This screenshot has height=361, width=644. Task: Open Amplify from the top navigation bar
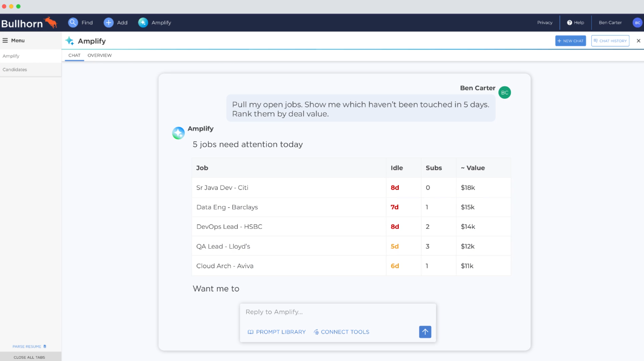coord(155,23)
